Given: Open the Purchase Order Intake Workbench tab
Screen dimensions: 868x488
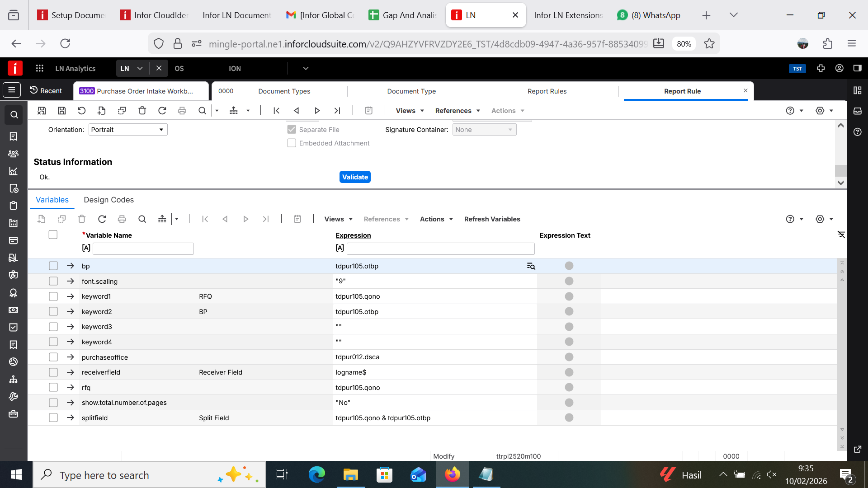Looking at the screenshot, I should point(141,91).
